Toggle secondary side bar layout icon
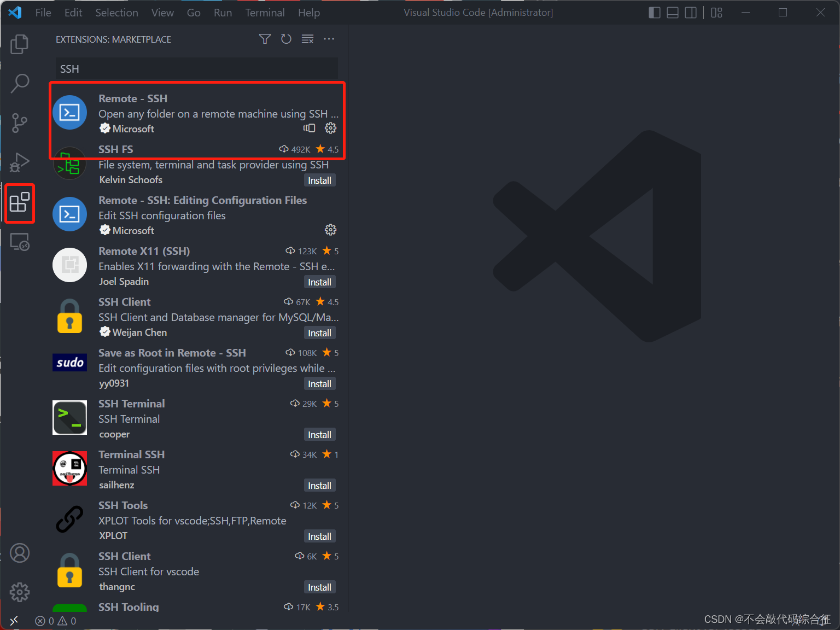This screenshot has width=840, height=630. [x=691, y=13]
